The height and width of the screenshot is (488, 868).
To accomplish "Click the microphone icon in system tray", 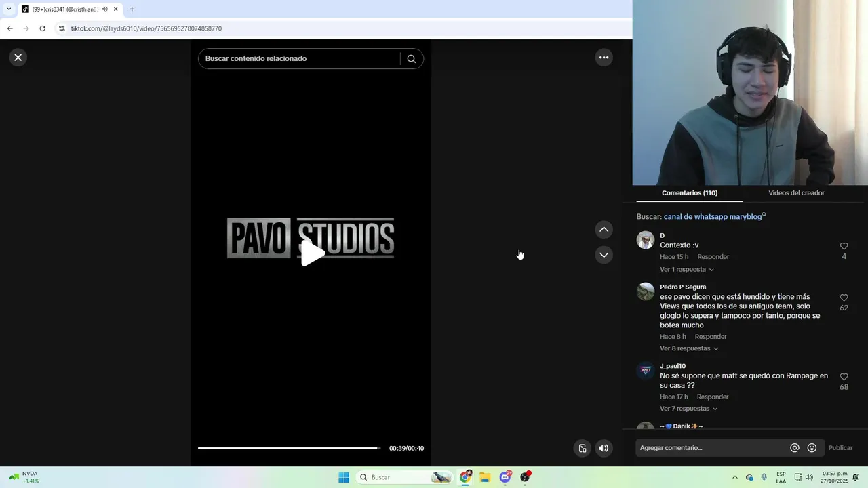I will pyautogui.click(x=764, y=477).
